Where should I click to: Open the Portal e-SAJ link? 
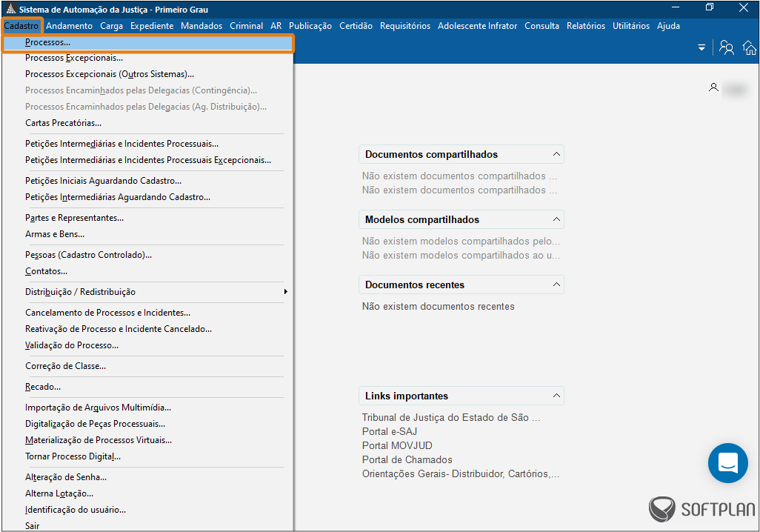390,432
